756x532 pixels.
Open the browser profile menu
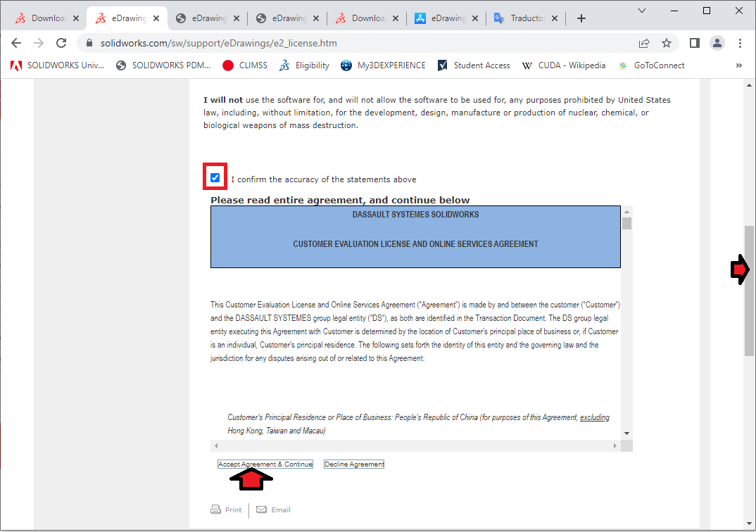click(717, 43)
